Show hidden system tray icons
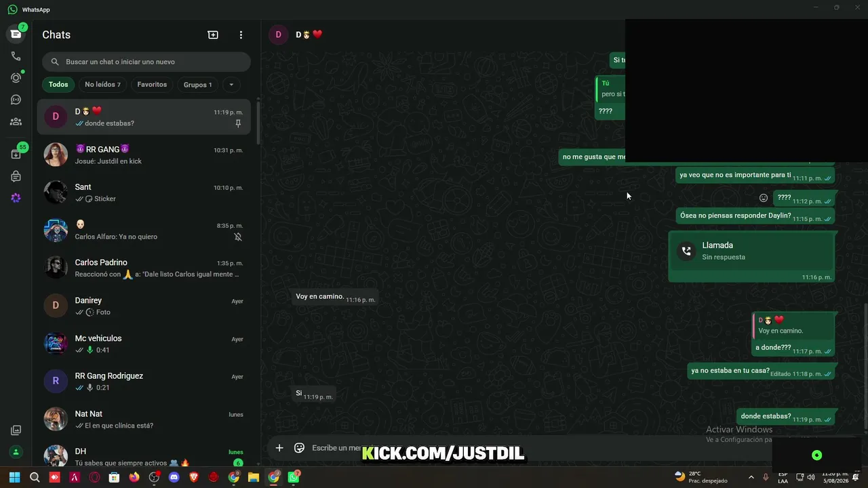 751,477
